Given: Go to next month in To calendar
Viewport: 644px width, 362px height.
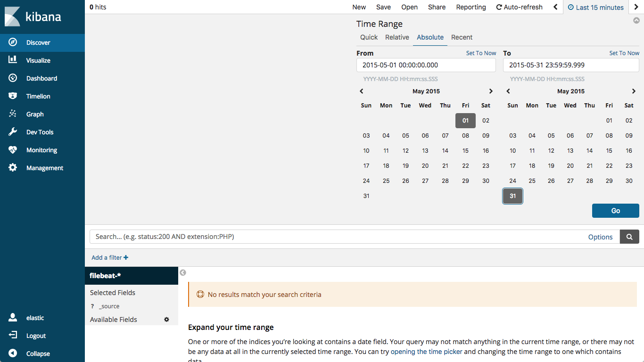Looking at the screenshot, I should (634, 91).
